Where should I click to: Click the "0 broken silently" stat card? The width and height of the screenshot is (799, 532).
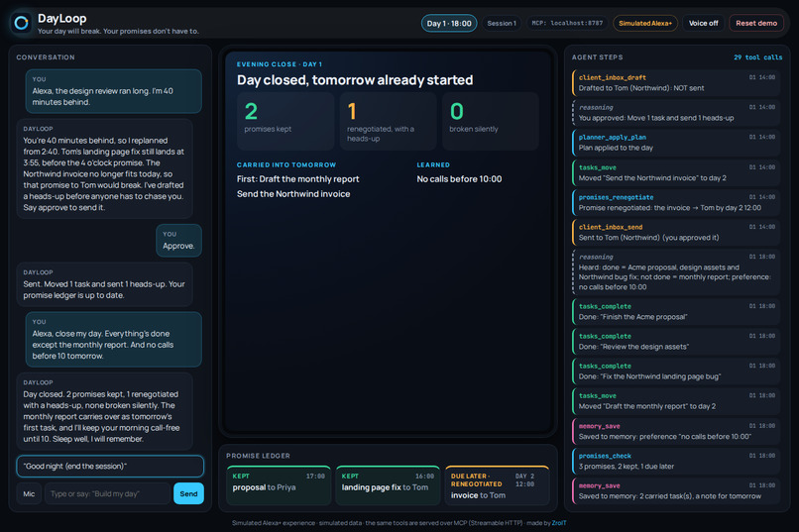[x=490, y=121]
